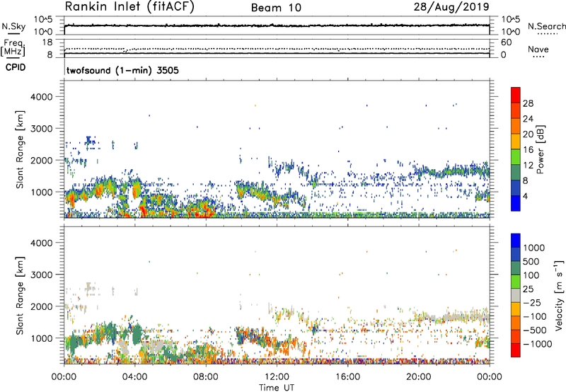Click the solid line sample under 'N.Sky'
566x392 pixels.
[13, 34]
